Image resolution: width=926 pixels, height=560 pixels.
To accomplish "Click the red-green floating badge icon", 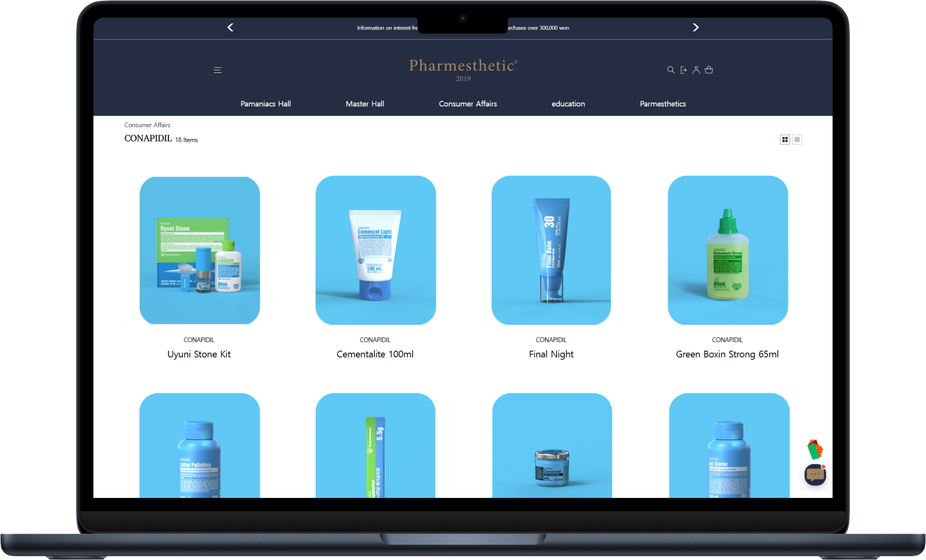I will (815, 449).
